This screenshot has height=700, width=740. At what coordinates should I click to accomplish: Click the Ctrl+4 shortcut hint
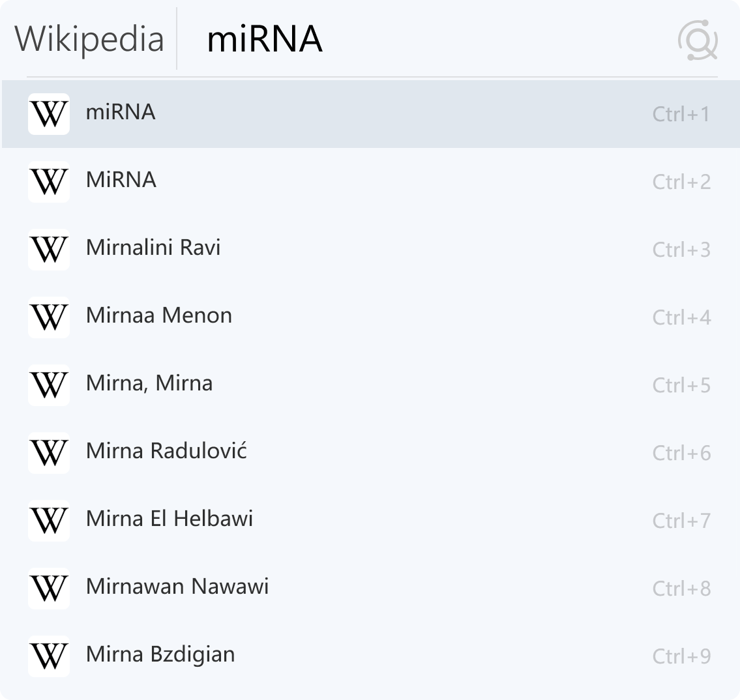click(681, 317)
